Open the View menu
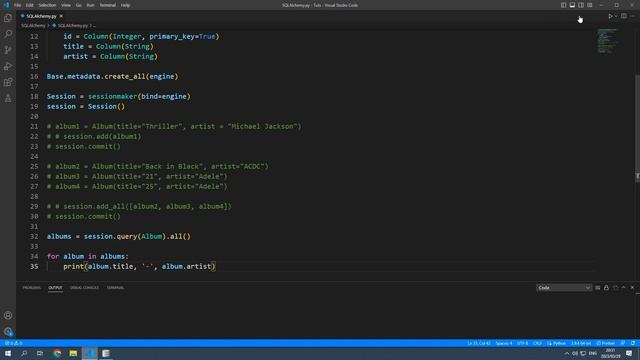Viewport: 640px width, 360px height. (x=66, y=5)
